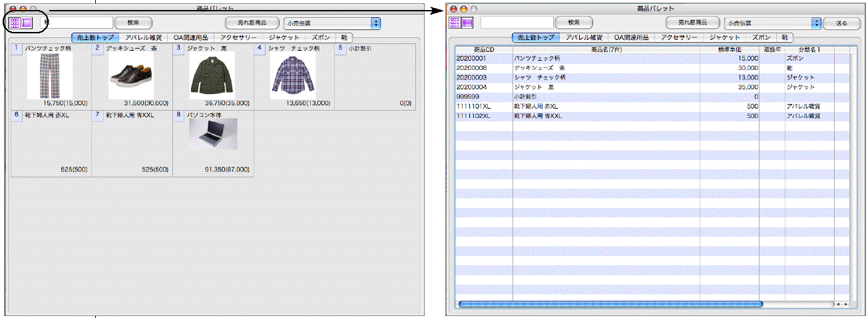Viewport: 868px width, 318px height.
Task: Select 売上数トップ tab in right window
Action: coord(536,38)
